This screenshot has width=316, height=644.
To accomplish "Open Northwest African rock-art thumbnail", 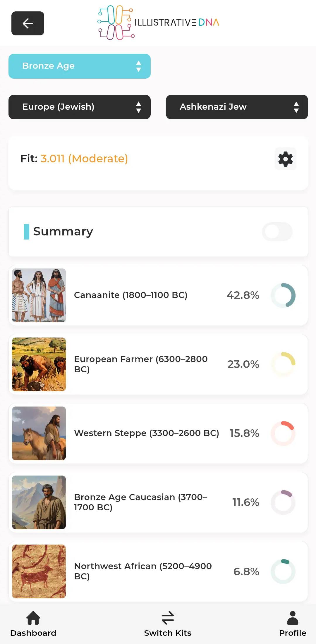I will click(x=39, y=571).
